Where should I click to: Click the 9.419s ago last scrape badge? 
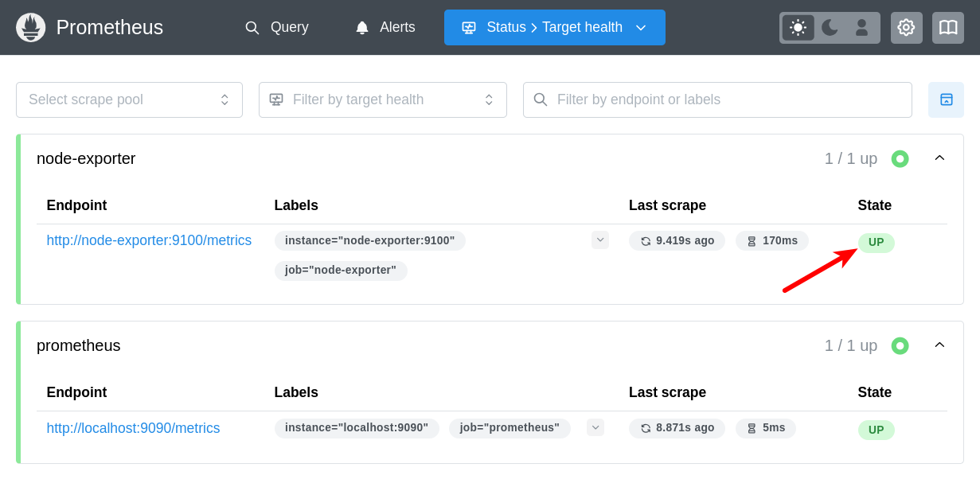[x=677, y=240]
